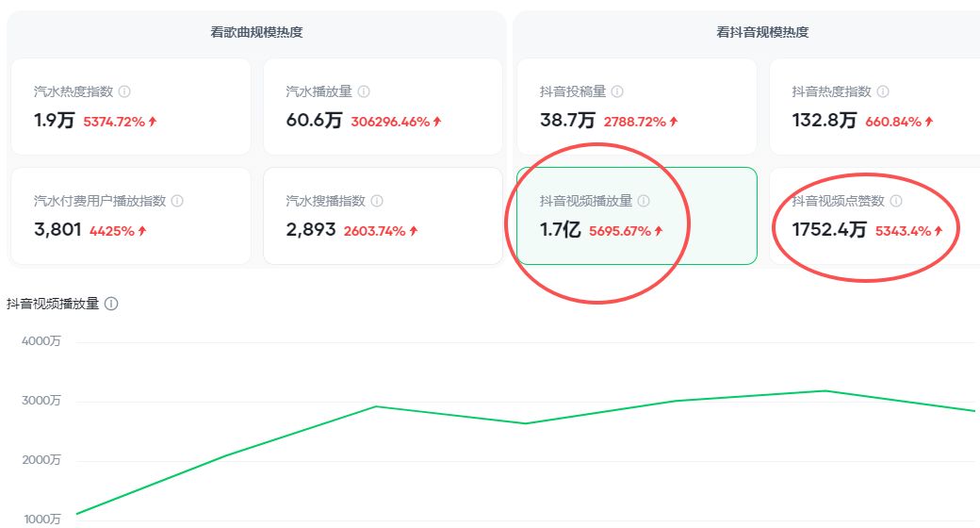Click the 2603.74% growth figure
Viewport: 980px width, 528px height.
tap(375, 231)
